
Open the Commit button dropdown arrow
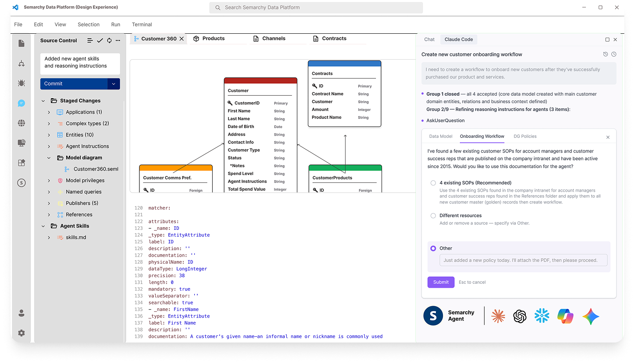click(x=114, y=84)
